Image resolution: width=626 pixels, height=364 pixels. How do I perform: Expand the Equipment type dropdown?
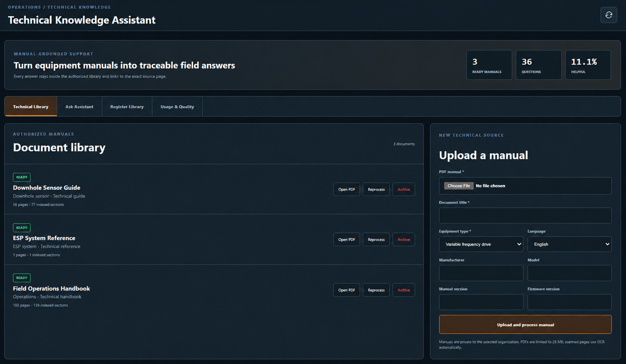[481, 244]
